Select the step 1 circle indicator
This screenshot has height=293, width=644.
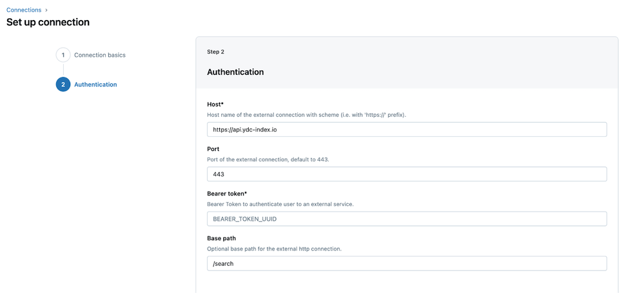point(63,55)
